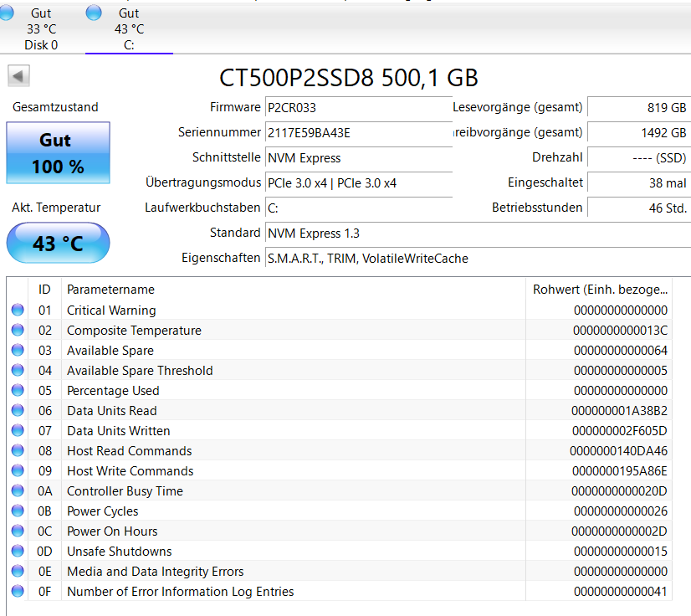Image resolution: width=691 pixels, height=616 pixels.
Task: Click status orb of Media and Data Integrity Errors
Action: (x=18, y=571)
